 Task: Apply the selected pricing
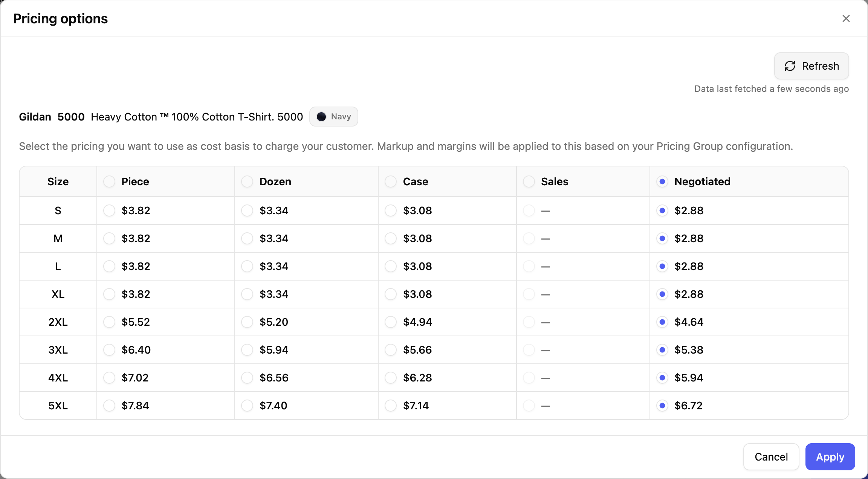830,457
